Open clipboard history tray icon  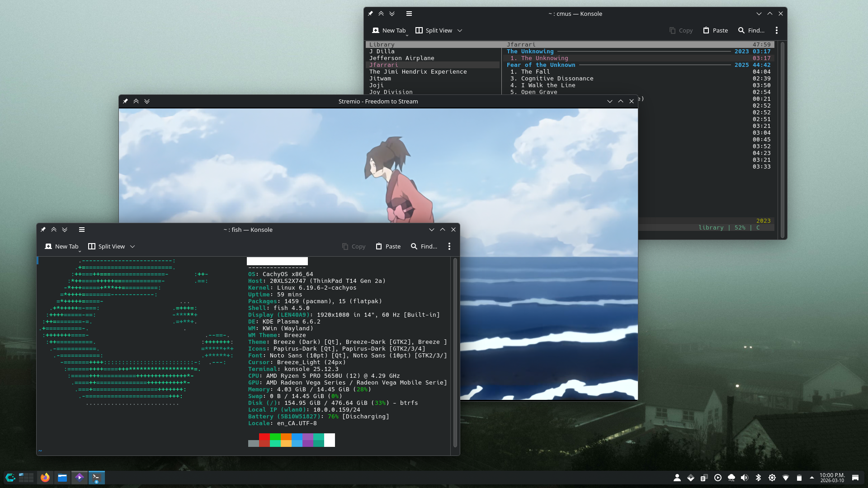point(704,478)
